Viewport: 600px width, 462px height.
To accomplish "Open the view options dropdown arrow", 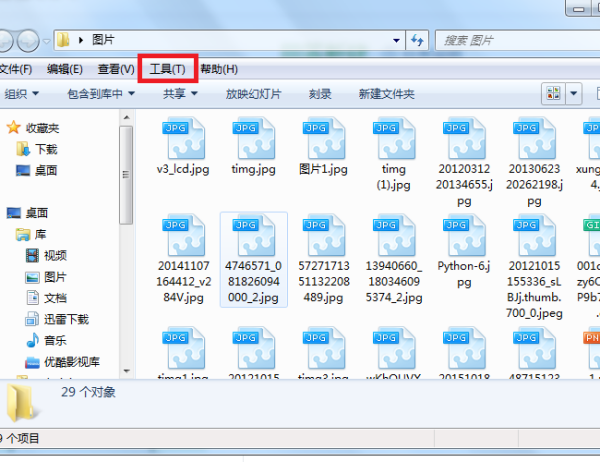I will [574, 93].
